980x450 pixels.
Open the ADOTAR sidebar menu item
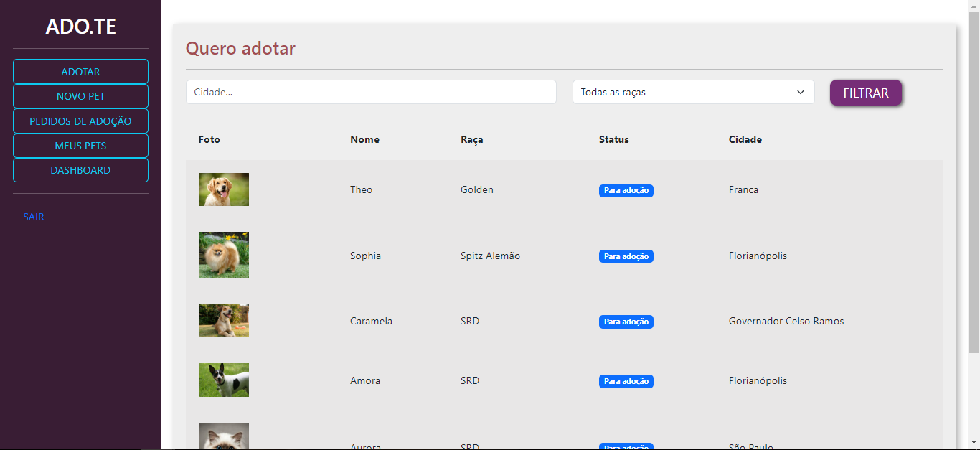click(x=80, y=72)
